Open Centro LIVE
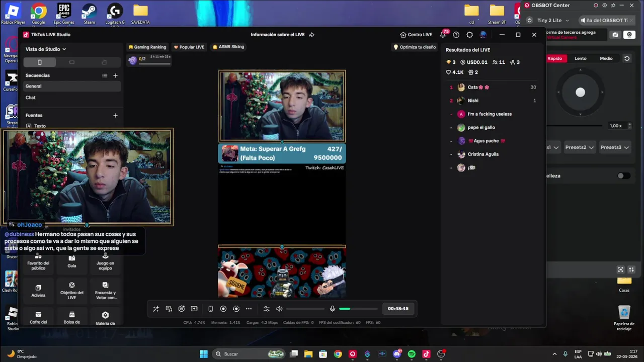Image resolution: width=644 pixels, height=362 pixels. coord(416,35)
